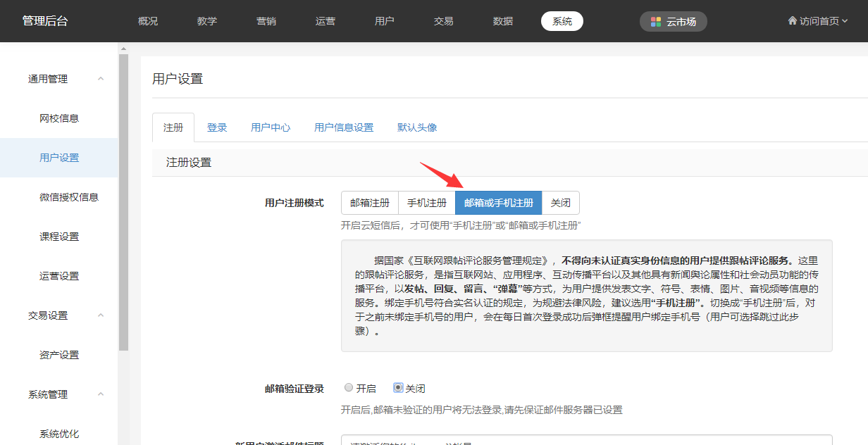This screenshot has height=445, width=868.
Task: Choose 手机注册 registration mode
Action: click(x=427, y=203)
